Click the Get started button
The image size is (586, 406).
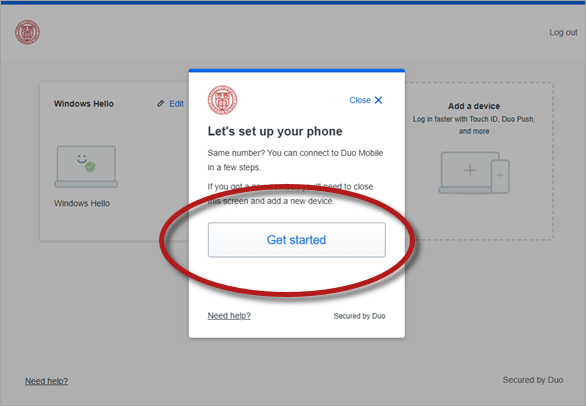(296, 240)
